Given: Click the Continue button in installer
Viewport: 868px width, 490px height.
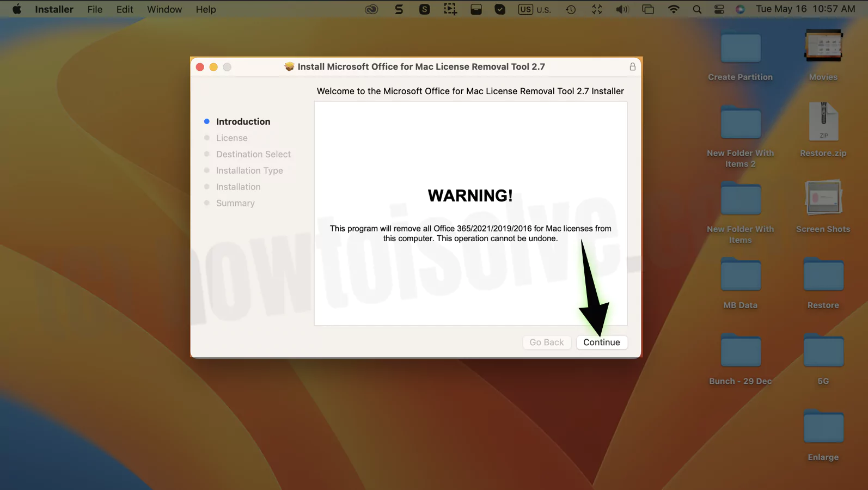Looking at the screenshot, I should [x=601, y=342].
